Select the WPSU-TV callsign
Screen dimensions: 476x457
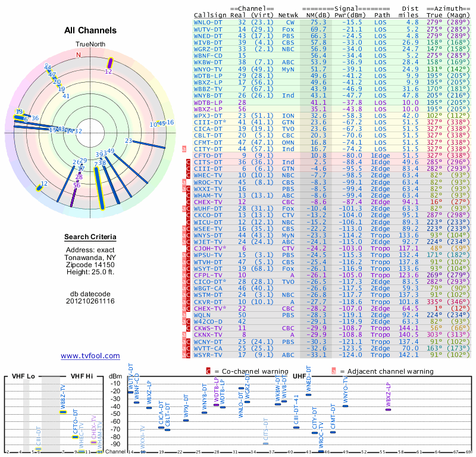click(208, 255)
